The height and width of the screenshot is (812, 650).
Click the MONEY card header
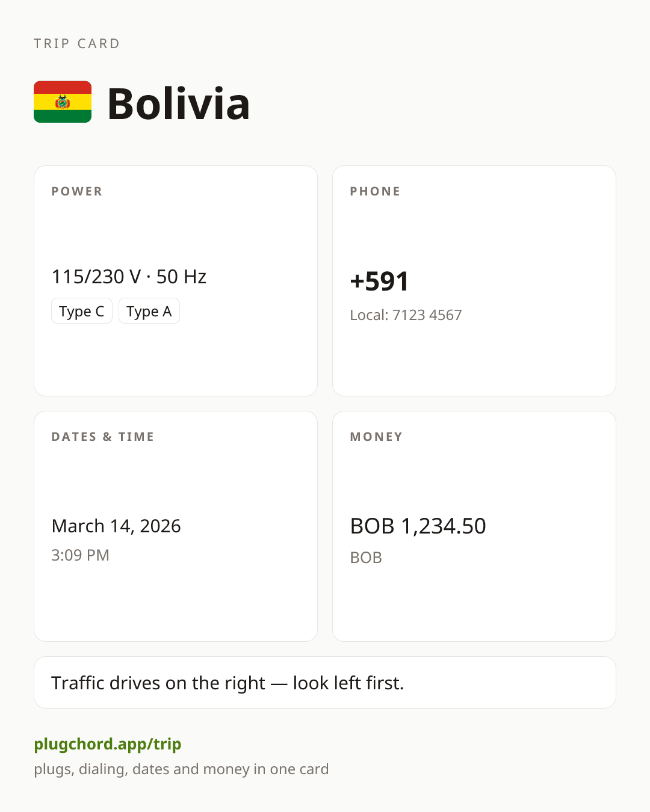(x=377, y=437)
